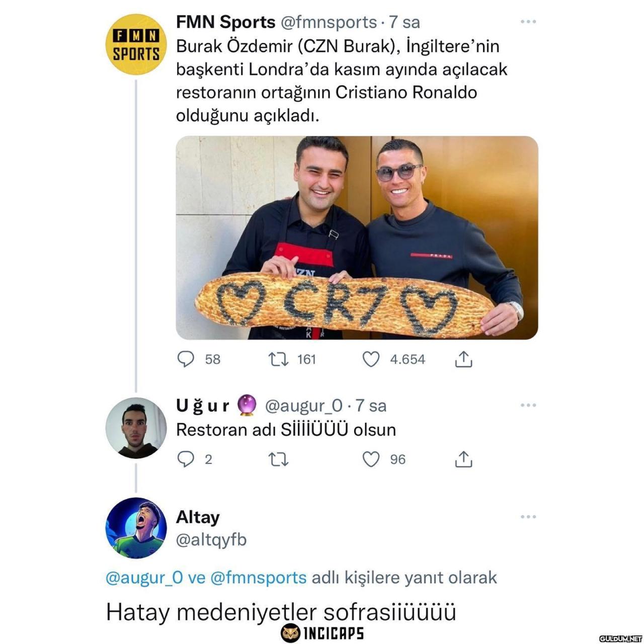Open the CR7 bread photo
The height and width of the screenshot is (644, 644).
click(357, 237)
